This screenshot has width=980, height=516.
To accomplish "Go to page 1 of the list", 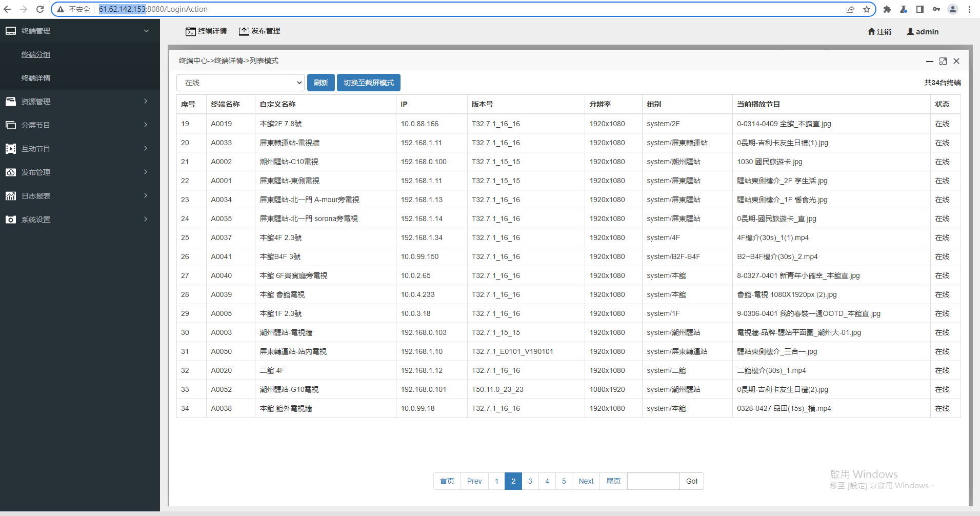I will pos(496,481).
